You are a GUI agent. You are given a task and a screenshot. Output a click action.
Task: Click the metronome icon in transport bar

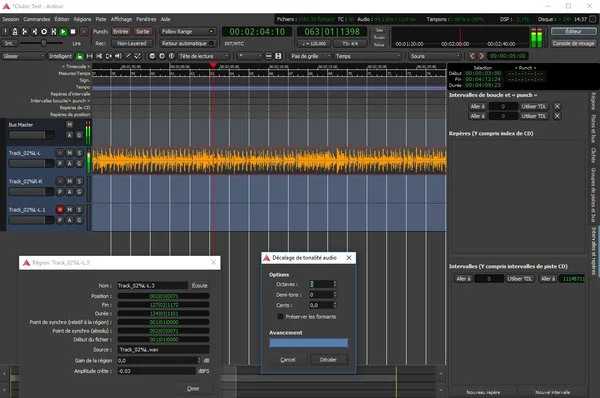15,31
